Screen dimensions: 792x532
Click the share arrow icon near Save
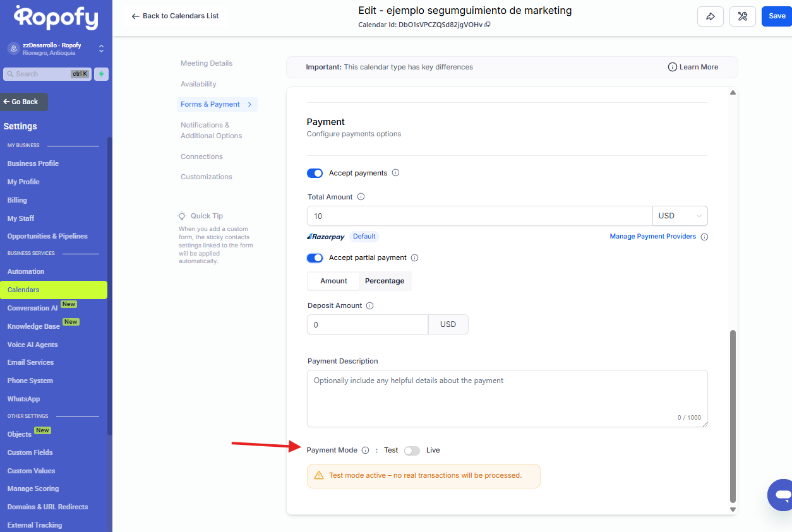(711, 16)
